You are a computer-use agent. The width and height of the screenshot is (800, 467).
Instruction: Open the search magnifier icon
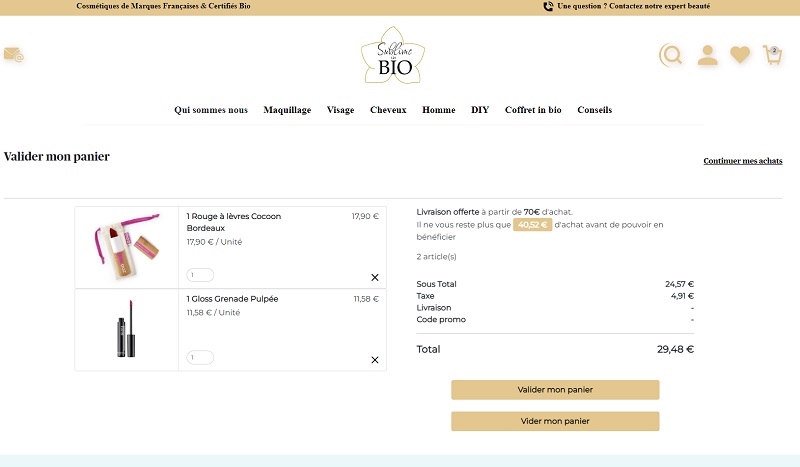click(x=670, y=55)
